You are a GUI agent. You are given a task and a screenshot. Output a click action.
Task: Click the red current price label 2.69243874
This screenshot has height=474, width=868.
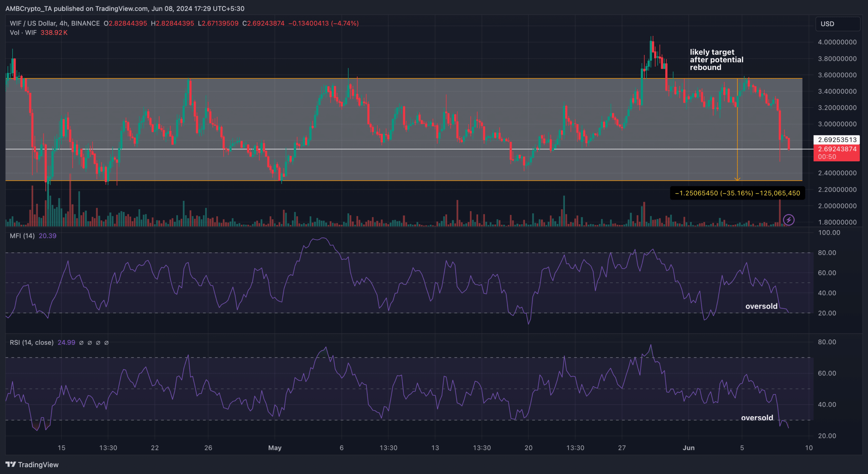coord(836,149)
